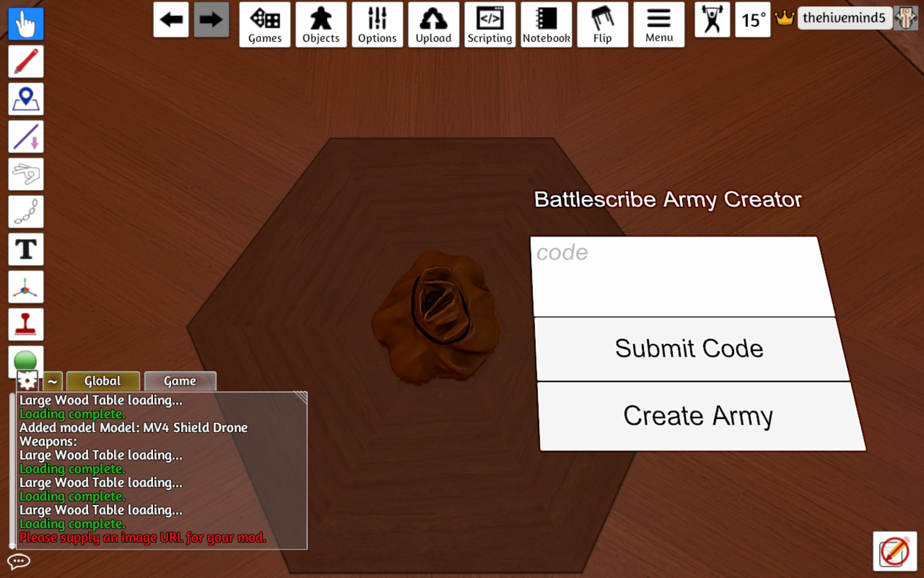
Task: Select the red stamp Snap tool
Action: [26, 324]
